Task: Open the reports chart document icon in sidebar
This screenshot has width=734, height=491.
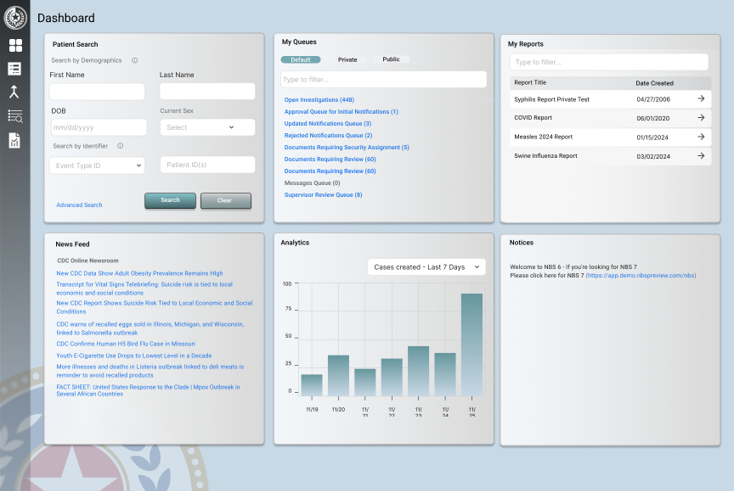Action: pyautogui.click(x=15, y=140)
